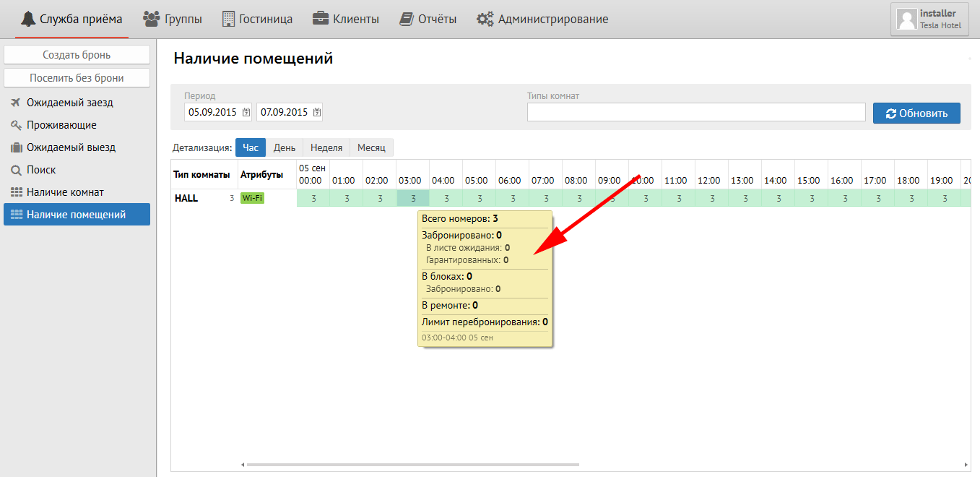Click the Создать бронь button

point(77,55)
